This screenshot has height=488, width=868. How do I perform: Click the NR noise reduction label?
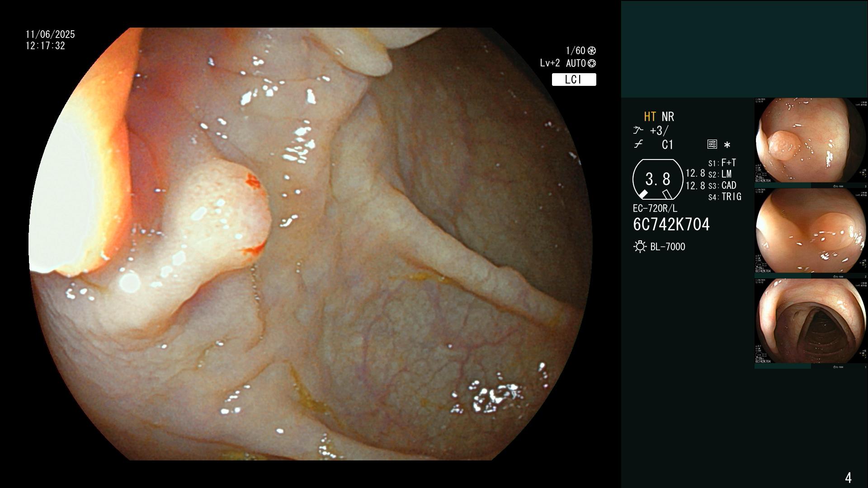coord(668,117)
